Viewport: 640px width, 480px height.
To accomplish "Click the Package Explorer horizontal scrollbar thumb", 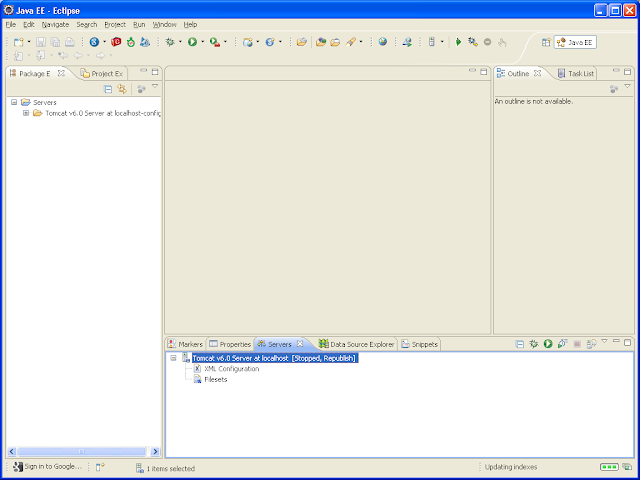I will pyautogui.click(x=82, y=451).
